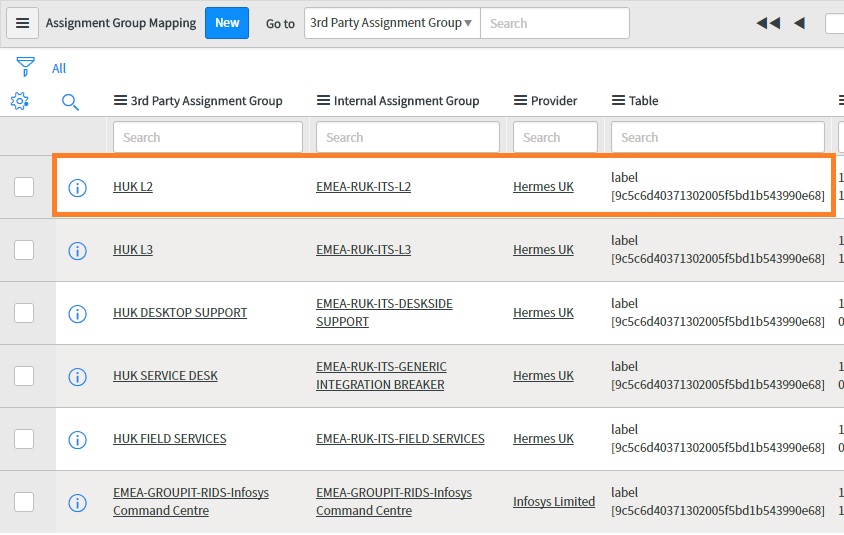Screen dimensions: 844x535
Task: Open the hamburger list controls menu
Action: pyautogui.click(x=22, y=23)
